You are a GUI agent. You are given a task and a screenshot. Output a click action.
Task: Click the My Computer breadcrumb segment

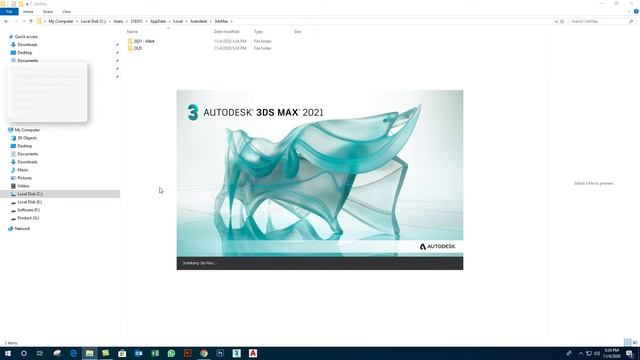61,21
